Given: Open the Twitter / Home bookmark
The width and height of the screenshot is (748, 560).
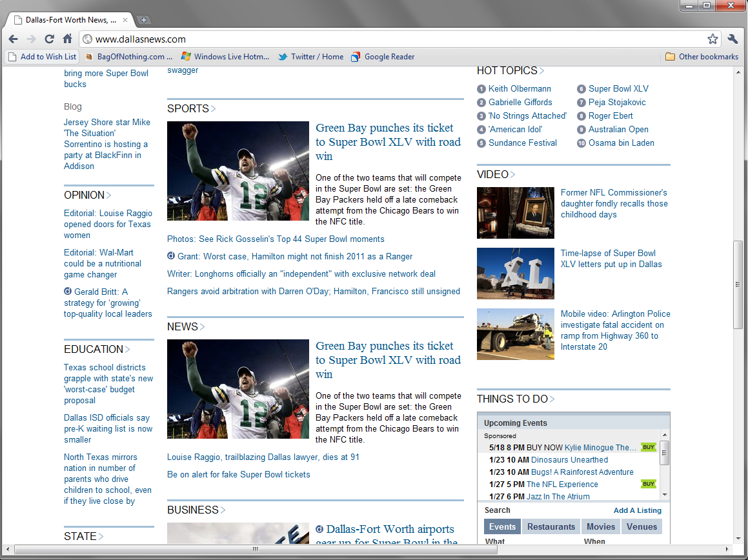Looking at the screenshot, I should [311, 57].
